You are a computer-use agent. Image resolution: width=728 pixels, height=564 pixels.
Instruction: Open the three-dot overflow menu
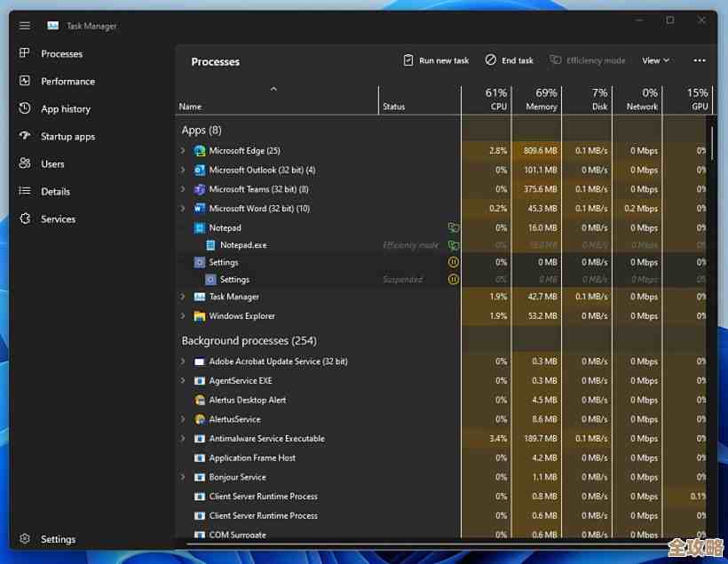699,60
